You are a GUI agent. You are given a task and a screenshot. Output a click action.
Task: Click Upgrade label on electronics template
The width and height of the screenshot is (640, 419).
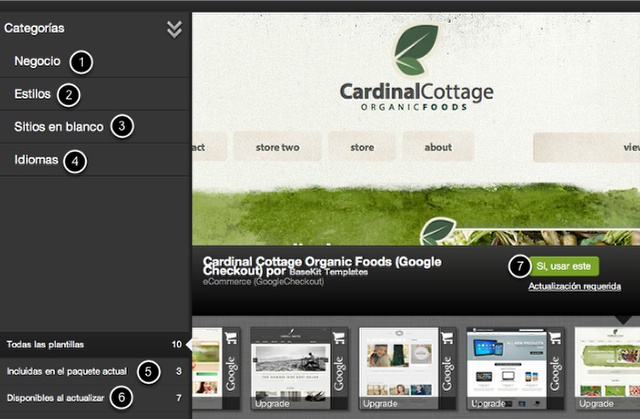[489, 403]
